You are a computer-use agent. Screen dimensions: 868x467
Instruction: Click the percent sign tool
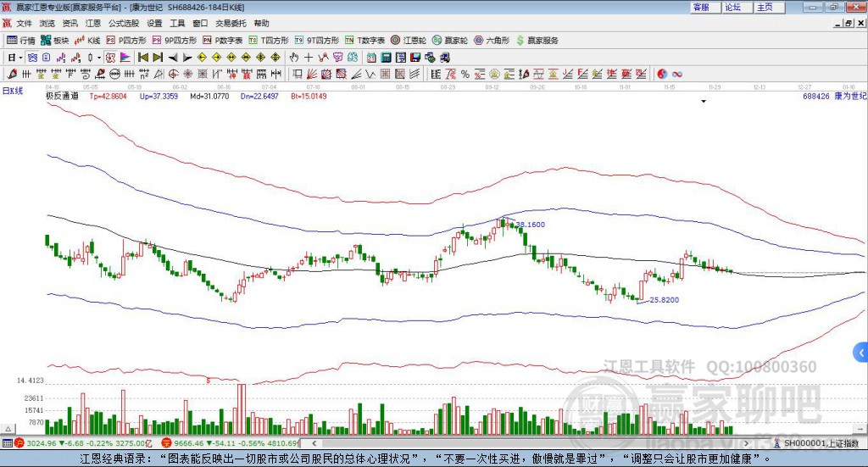pos(465,74)
